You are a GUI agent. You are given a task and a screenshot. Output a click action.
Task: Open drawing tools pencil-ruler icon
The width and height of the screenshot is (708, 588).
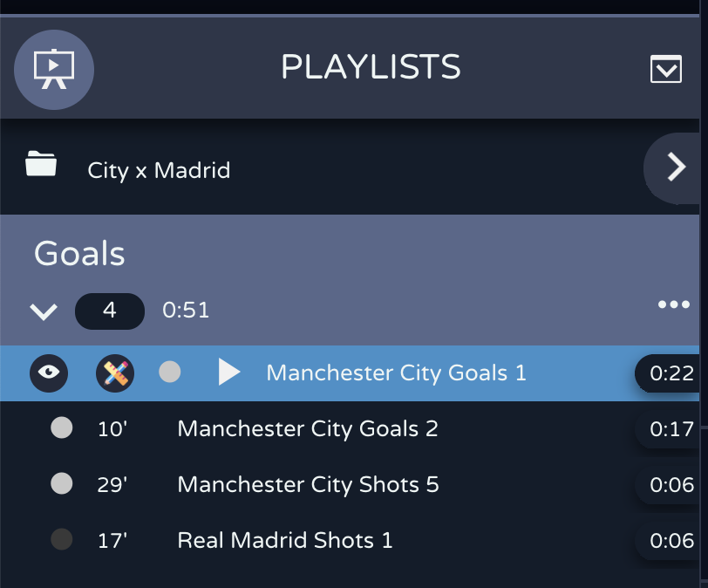(x=115, y=373)
